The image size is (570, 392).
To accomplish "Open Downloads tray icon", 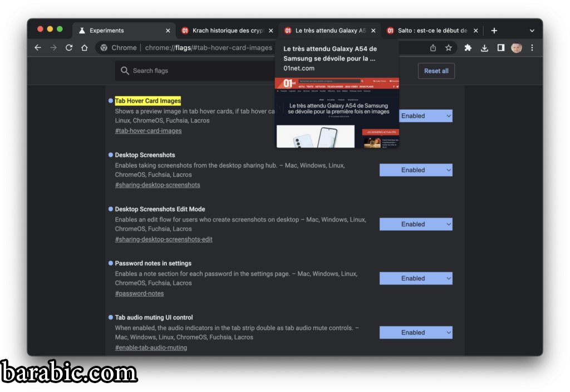I will point(484,48).
